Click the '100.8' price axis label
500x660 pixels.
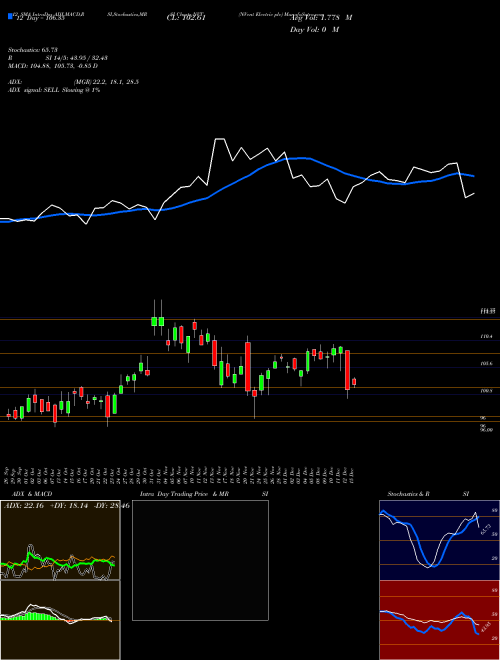tap(487, 391)
